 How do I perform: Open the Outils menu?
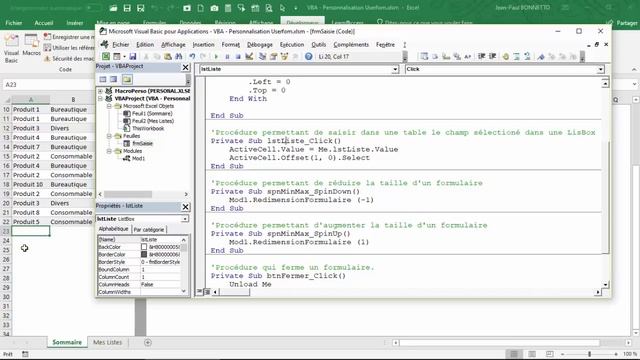(318, 44)
